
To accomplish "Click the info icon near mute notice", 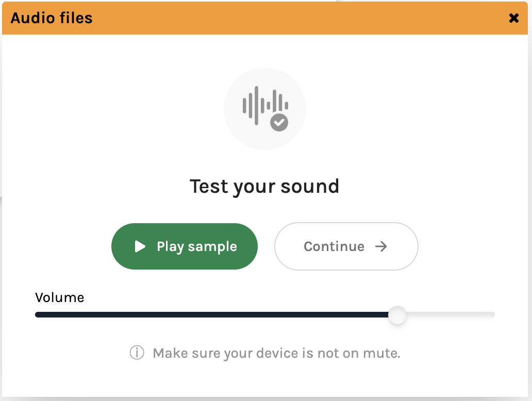I will (137, 353).
